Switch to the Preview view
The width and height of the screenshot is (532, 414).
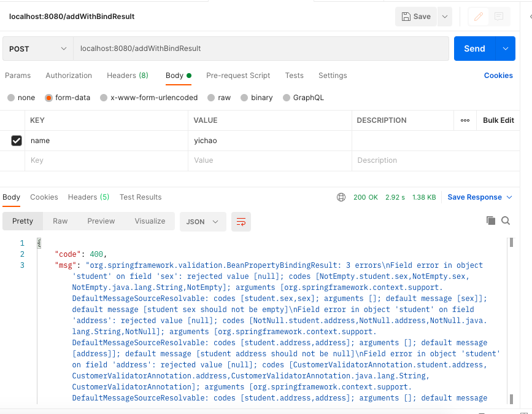pyautogui.click(x=101, y=221)
